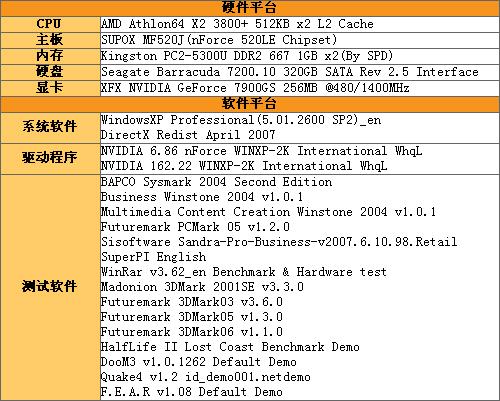500x401 pixels.
Task: Click Futuremark 3DMark05 v1.3.0
Action: [x=192, y=317]
